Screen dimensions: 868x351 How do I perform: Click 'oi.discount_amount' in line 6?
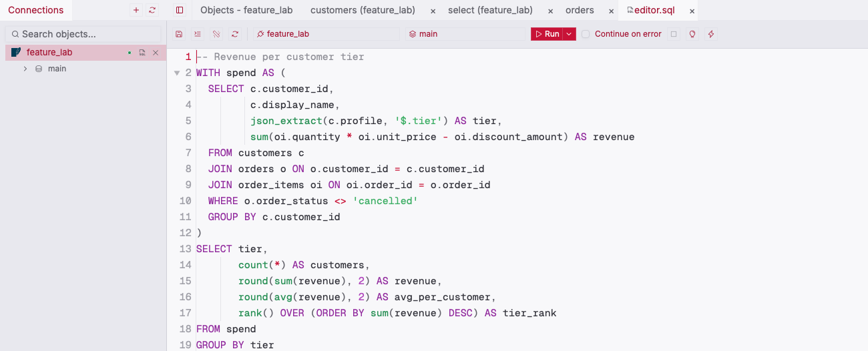[509, 137]
